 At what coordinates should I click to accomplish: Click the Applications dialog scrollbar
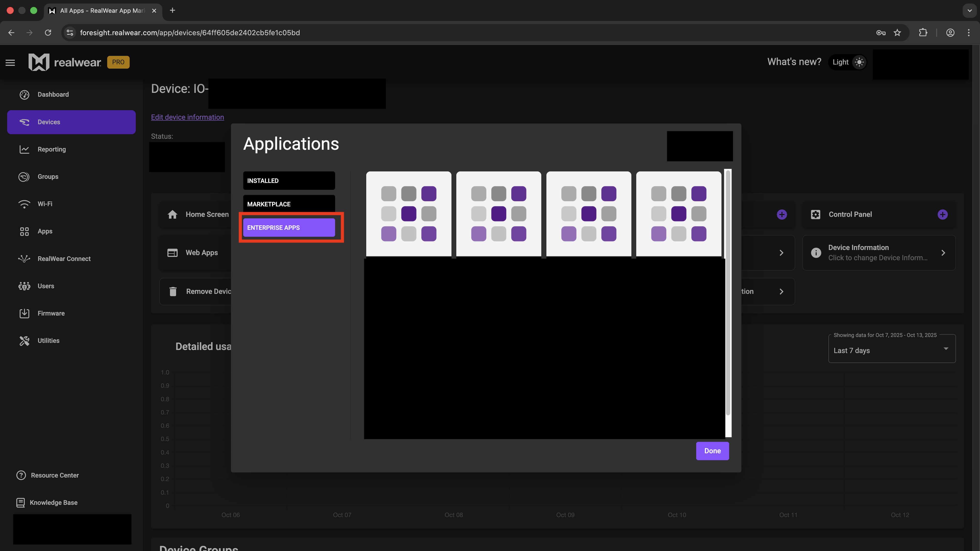coord(728,293)
